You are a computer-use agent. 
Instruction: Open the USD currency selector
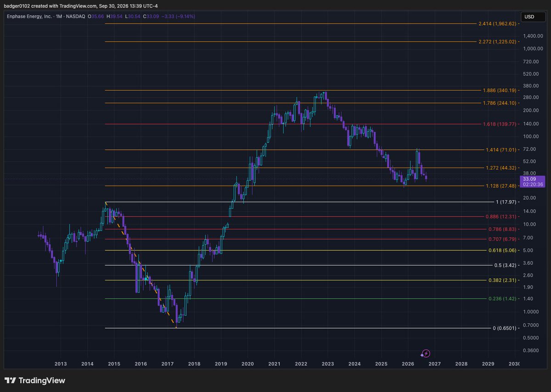point(533,17)
